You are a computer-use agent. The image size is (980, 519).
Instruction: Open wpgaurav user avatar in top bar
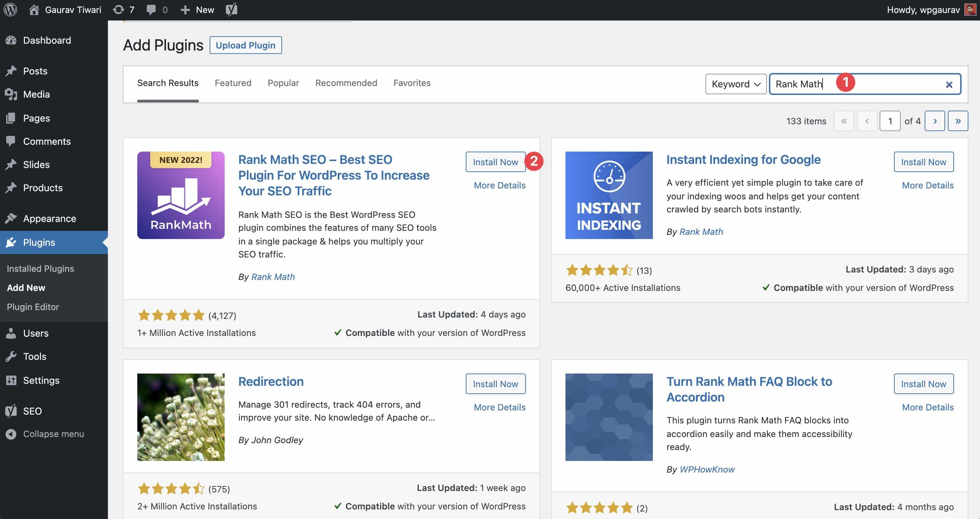pyautogui.click(x=970, y=10)
